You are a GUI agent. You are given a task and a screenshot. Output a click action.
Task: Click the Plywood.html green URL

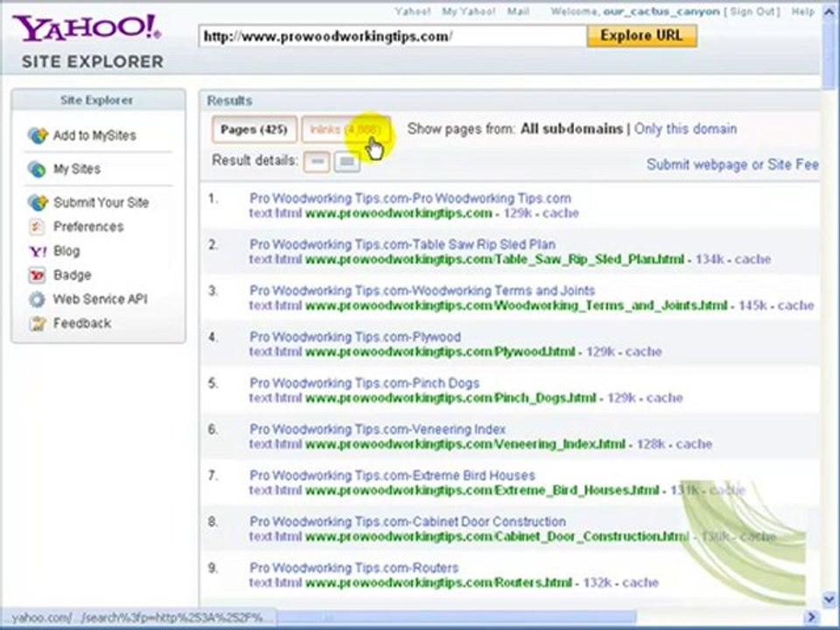pos(440,352)
